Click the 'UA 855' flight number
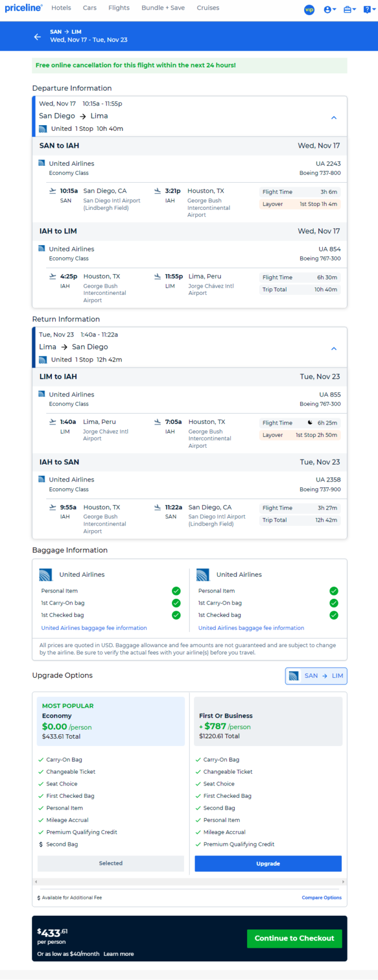 pyautogui.click(x=330, y=395)
